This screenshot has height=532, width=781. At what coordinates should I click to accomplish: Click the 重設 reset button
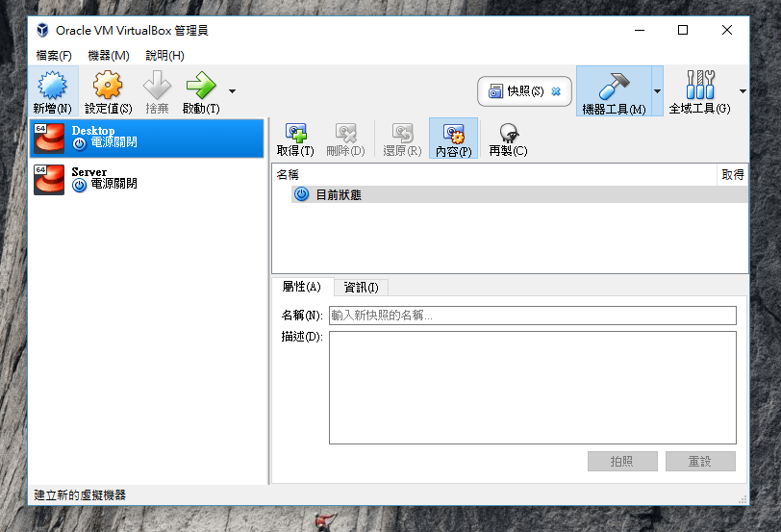tap(700, 461)
